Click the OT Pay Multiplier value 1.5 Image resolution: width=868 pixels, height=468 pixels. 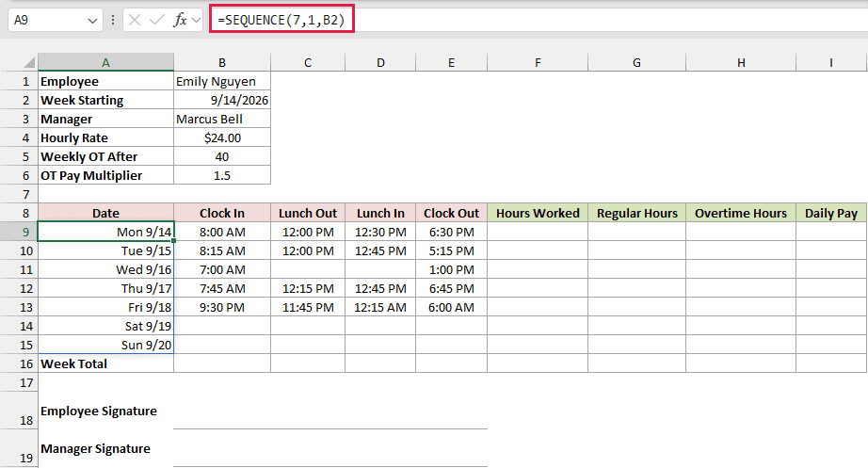coord(222,175)
